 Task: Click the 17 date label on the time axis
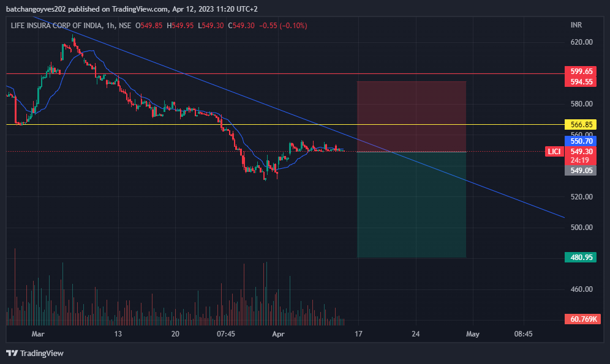click(x=358, y=333)
